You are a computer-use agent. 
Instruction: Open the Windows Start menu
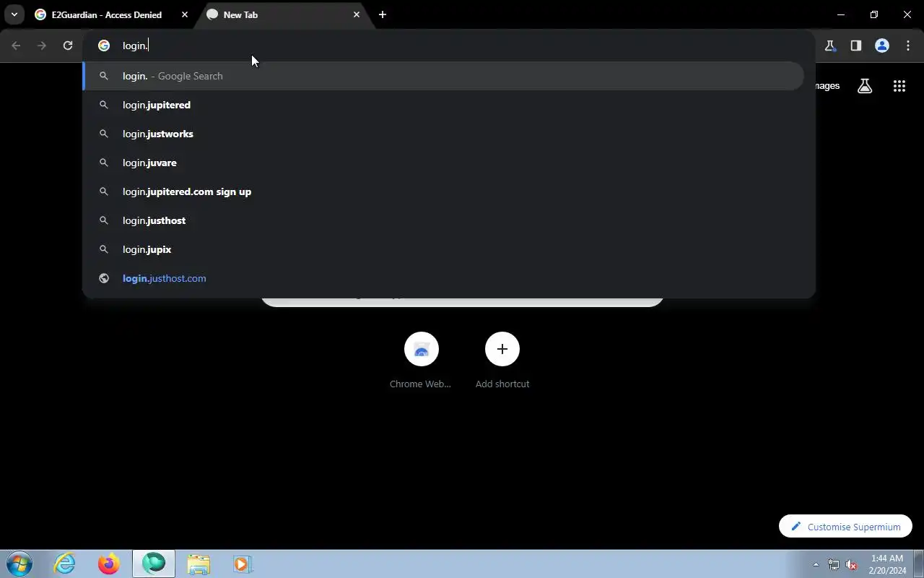pyautogui.click(x=19, y=564)
